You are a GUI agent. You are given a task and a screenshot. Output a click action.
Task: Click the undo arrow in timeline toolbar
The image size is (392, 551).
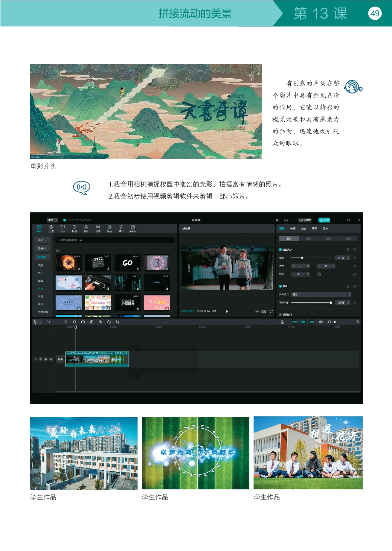click(48, 322)
